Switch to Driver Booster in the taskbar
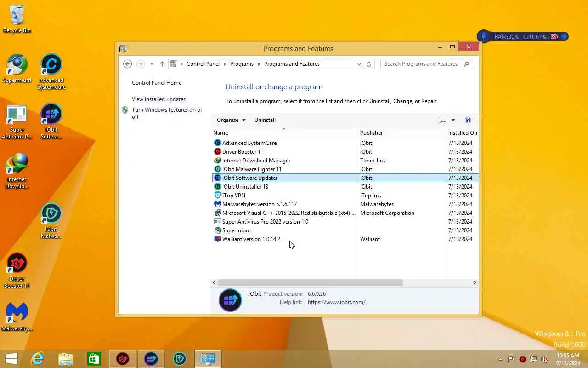The width and height of the screenshot is (588, 368). pos(123,359)
